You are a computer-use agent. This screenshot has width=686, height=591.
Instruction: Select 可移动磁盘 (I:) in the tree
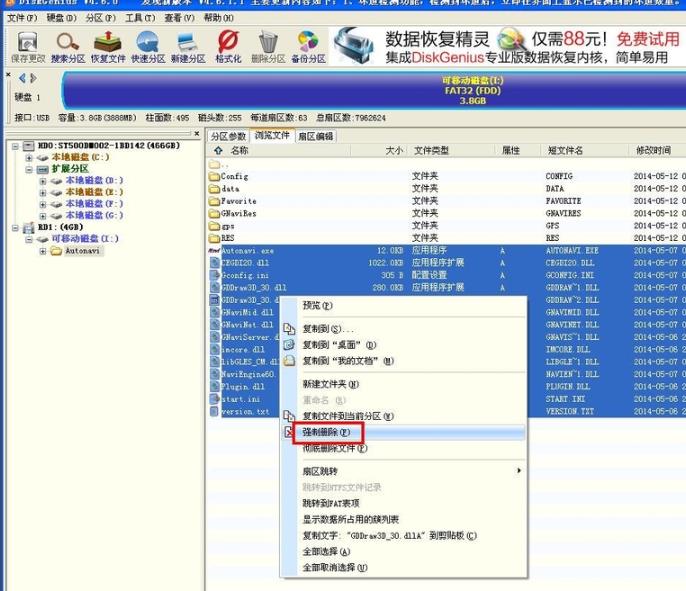click(x=85, y=239)
